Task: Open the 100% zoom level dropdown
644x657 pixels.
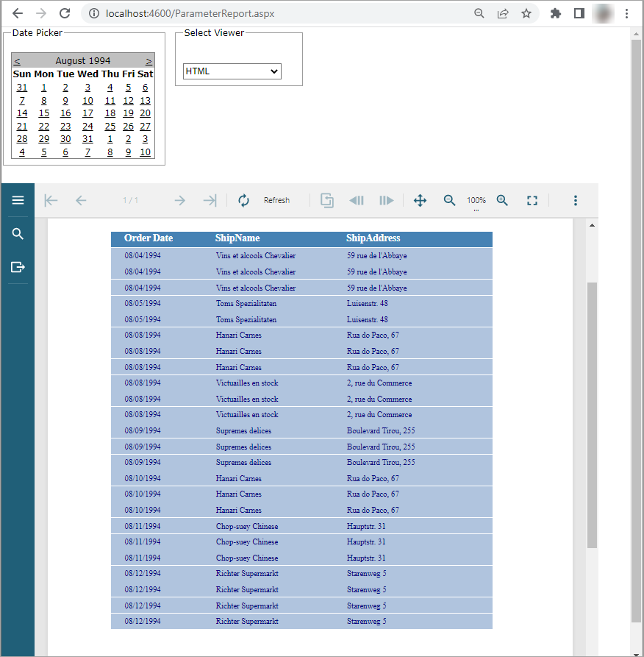Action: (476, 201)
